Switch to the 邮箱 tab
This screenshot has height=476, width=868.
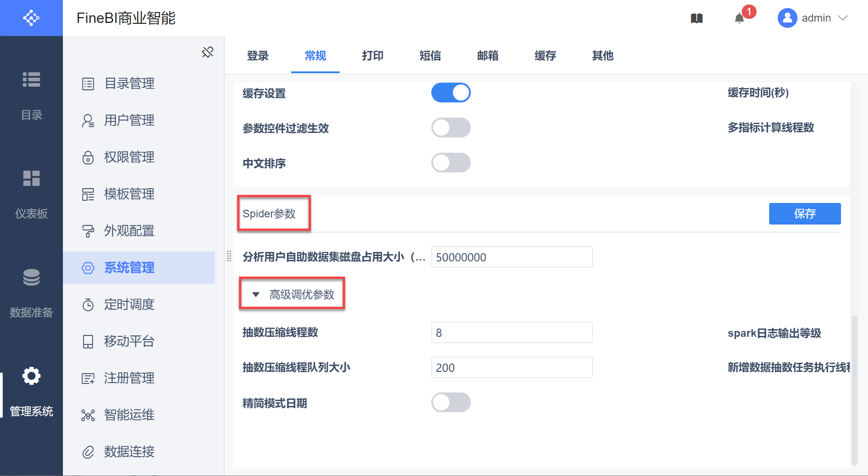pyautogui.click(x=487, y=56)
